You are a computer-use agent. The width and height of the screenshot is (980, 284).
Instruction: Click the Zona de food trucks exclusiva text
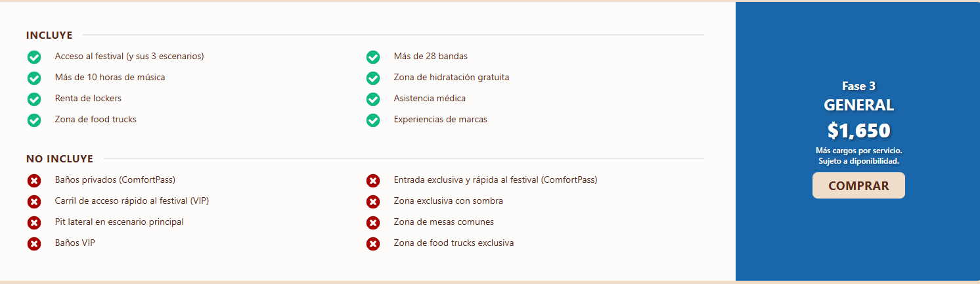454,243
